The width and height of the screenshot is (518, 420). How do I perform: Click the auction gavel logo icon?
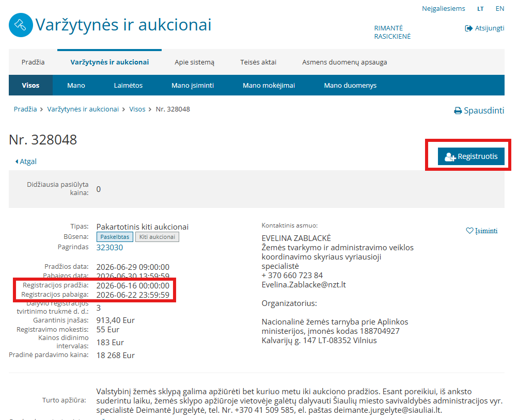[21, 25]
